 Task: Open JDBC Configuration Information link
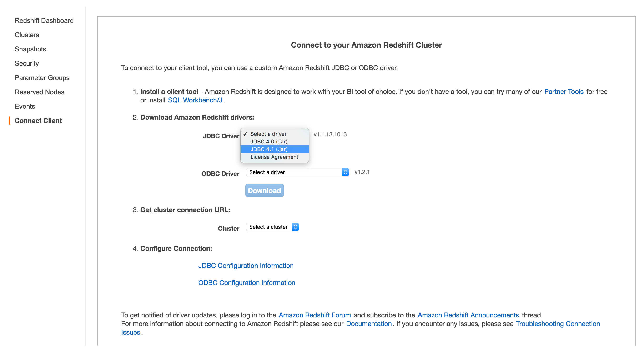[246, 266]
